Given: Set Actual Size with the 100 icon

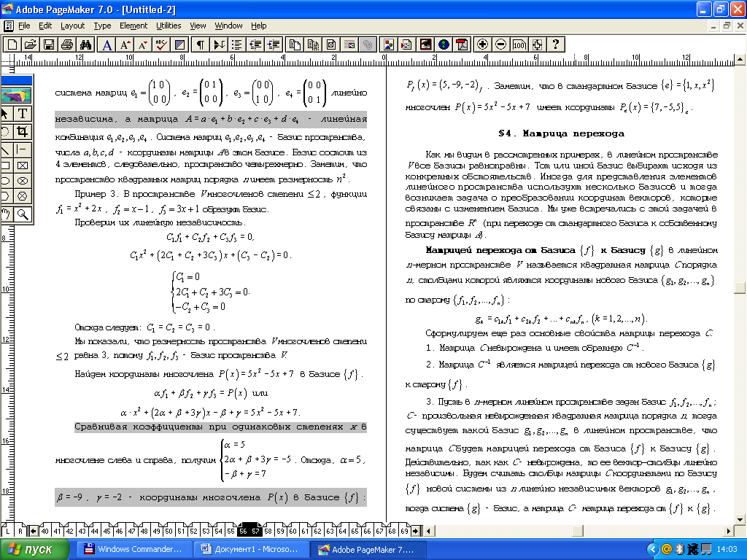Looking at the screenshot, I should coord(519,44).
